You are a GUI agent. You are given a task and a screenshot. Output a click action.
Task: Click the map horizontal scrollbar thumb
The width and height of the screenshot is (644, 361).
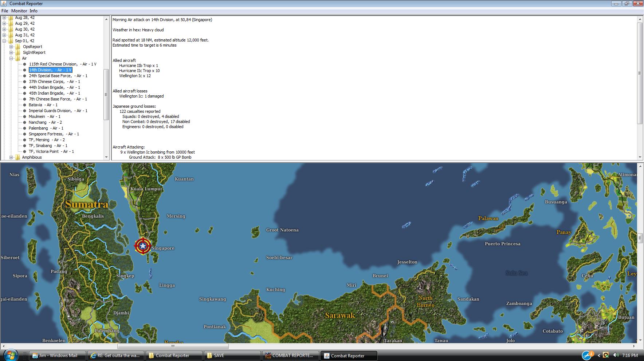(x=173, y=346)
